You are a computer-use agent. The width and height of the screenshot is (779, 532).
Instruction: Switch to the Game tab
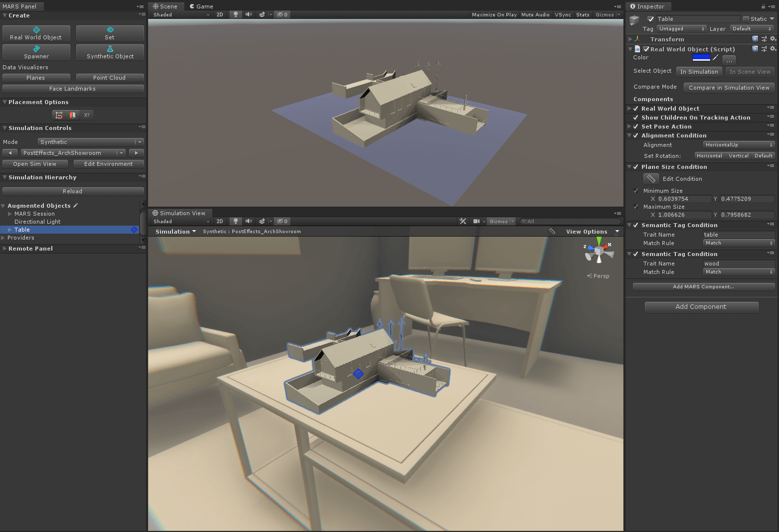tap(201, 6)
